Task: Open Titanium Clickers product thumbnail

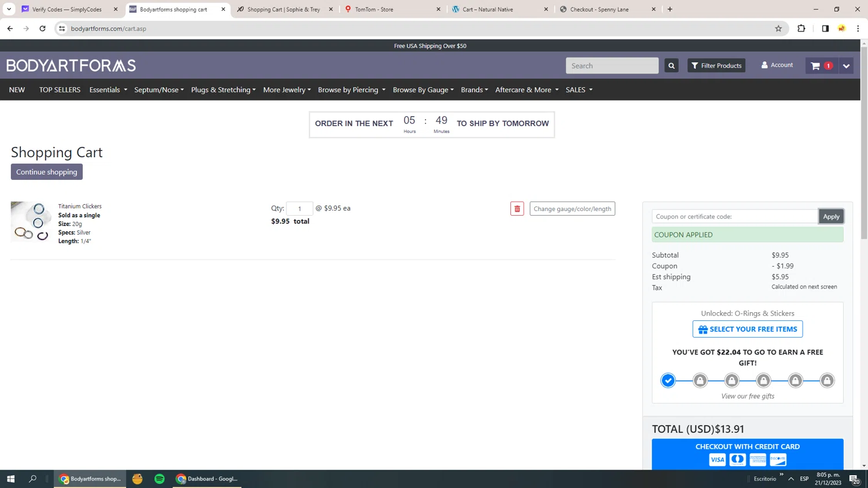Action: (31, 221)
